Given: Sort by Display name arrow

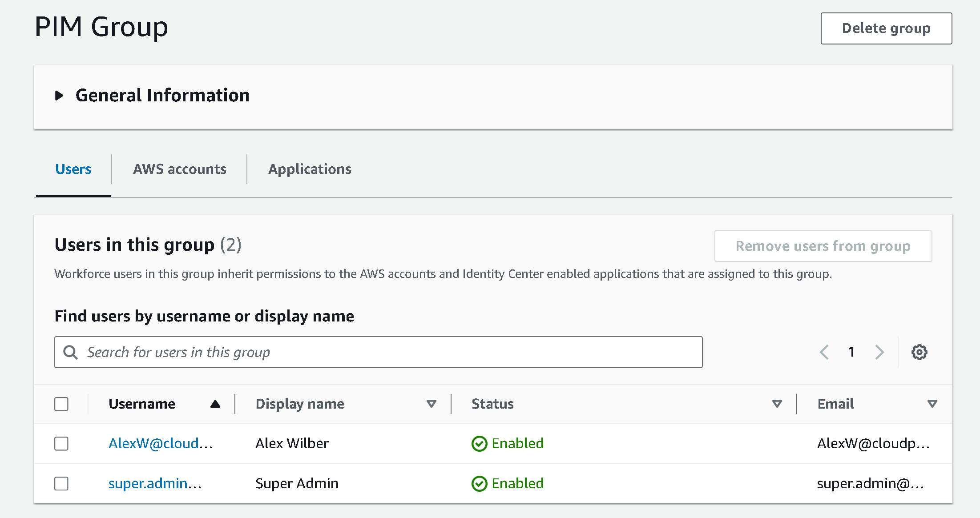Looking at the screenshot, I should point(431,404).
